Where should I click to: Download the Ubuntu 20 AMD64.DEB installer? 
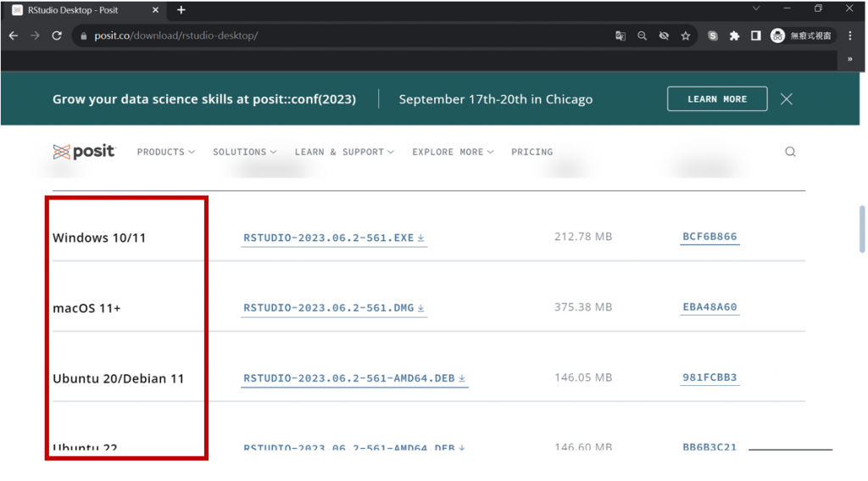(x=354, y=378)
